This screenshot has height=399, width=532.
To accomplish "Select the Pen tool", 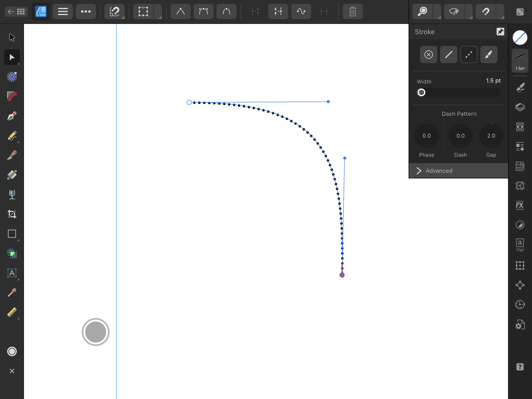I will (x=12, y=116).
